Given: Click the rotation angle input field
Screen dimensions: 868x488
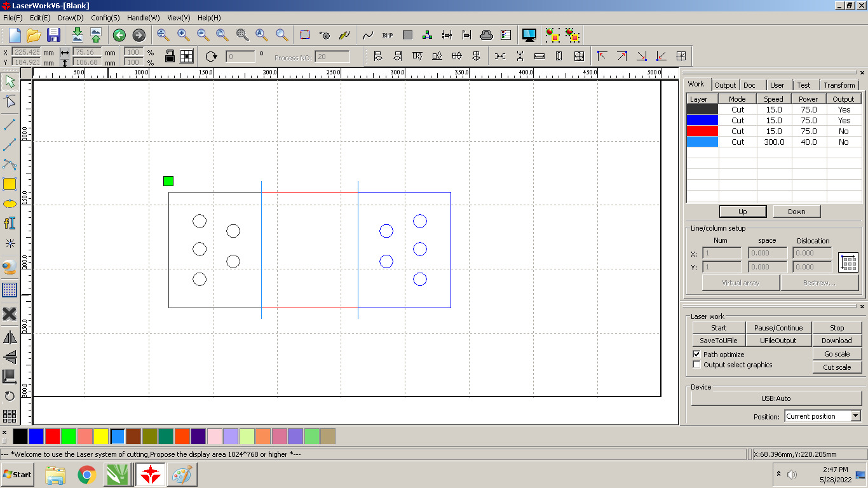Looking at the screenshot, I should point(240,57).
